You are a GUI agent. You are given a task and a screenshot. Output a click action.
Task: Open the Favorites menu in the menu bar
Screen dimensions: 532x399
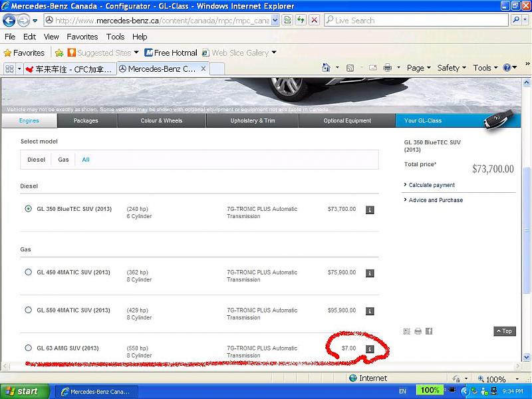pyautogui.click(x=82, y=37)
